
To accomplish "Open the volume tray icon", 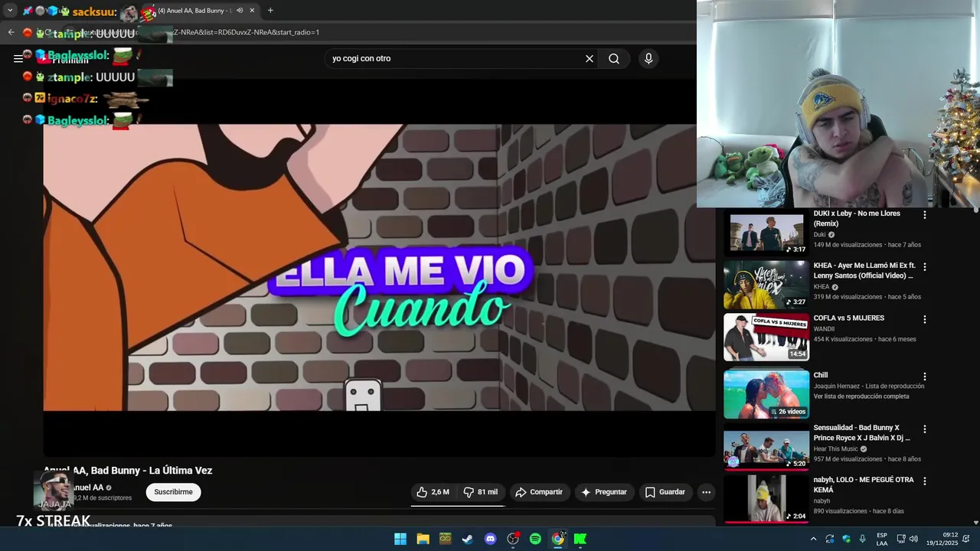I will tap(915, 539).
